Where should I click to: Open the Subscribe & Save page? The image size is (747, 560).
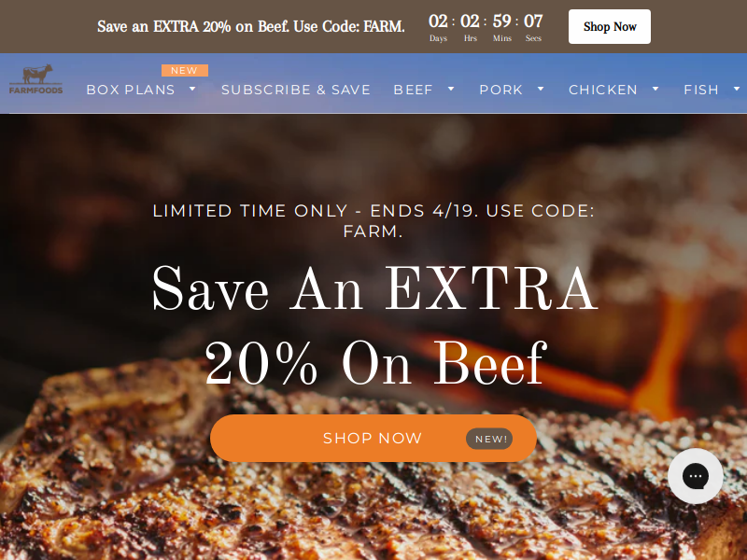(x=296, y=90)
